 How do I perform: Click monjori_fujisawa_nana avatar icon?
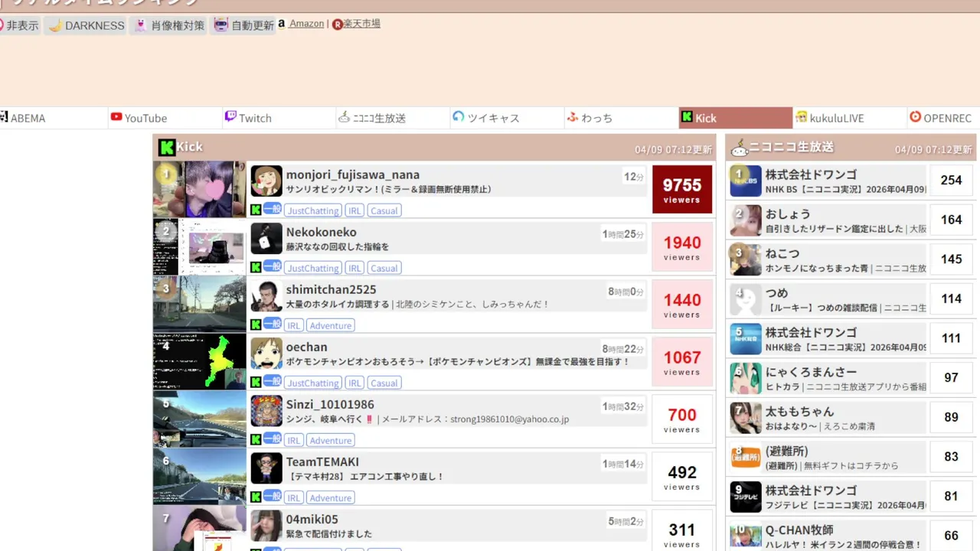[x=266, y=181]
